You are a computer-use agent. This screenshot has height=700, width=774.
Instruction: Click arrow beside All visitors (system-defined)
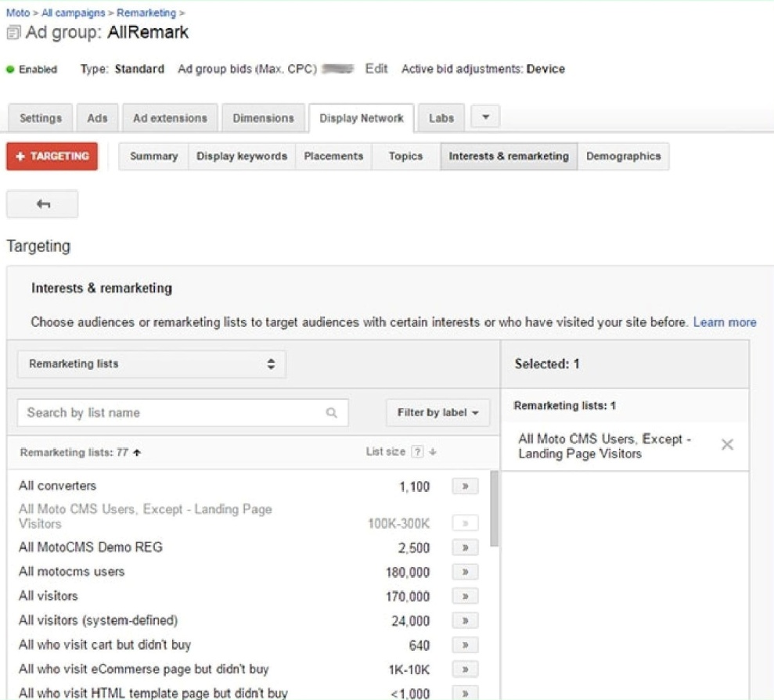[x=465, y=621]
